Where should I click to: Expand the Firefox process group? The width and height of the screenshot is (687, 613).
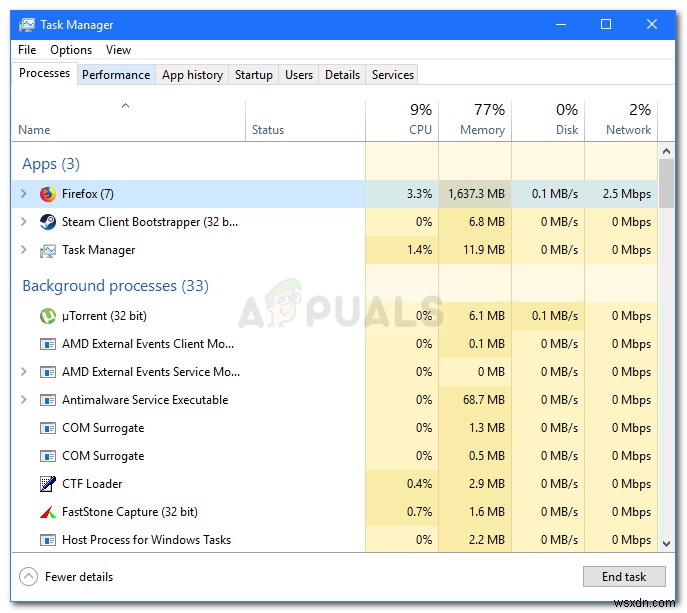coord(24,193)
